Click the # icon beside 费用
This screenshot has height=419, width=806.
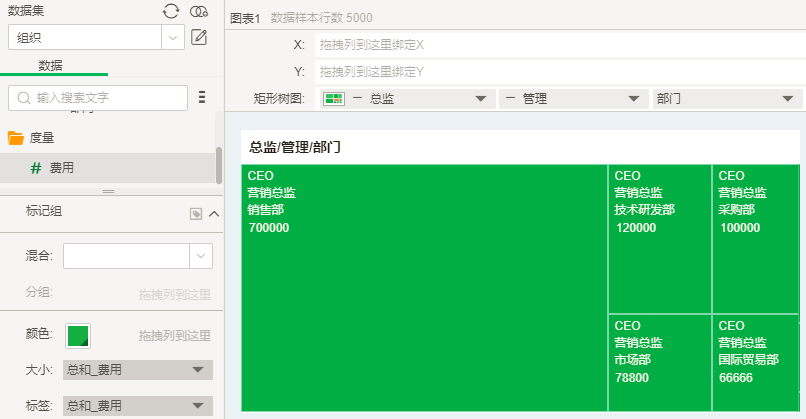coord(36,168)
